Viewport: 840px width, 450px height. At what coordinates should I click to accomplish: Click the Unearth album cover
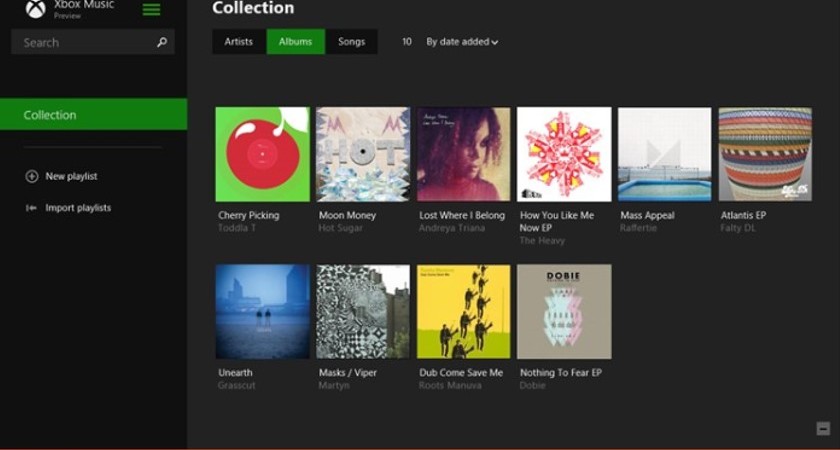[x=263, y=311]
